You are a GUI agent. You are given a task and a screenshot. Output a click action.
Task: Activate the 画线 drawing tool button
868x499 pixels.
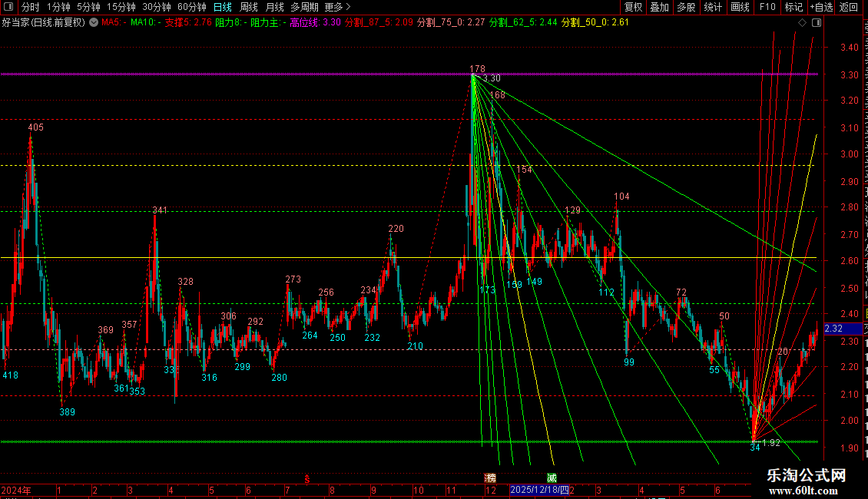tap(740, 7)
